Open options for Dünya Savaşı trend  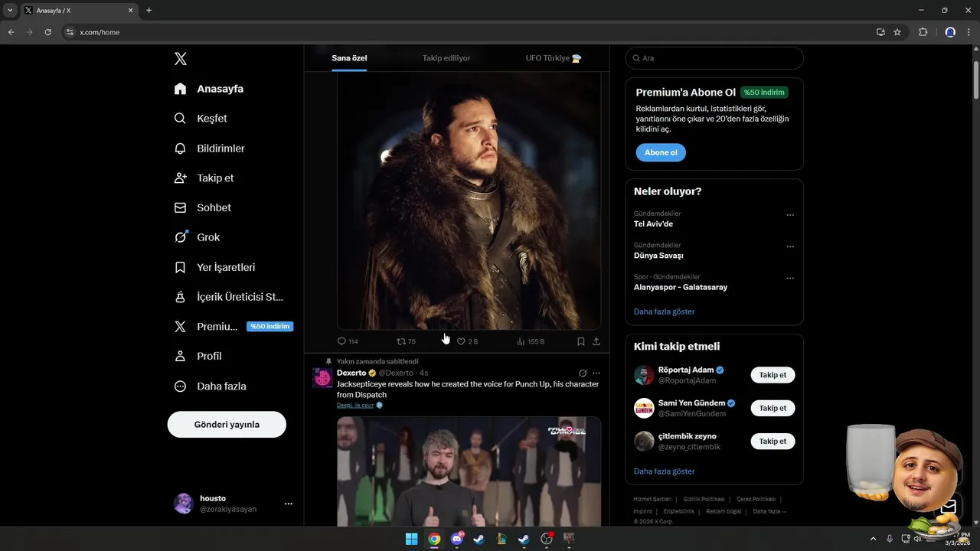click(790, 246)
